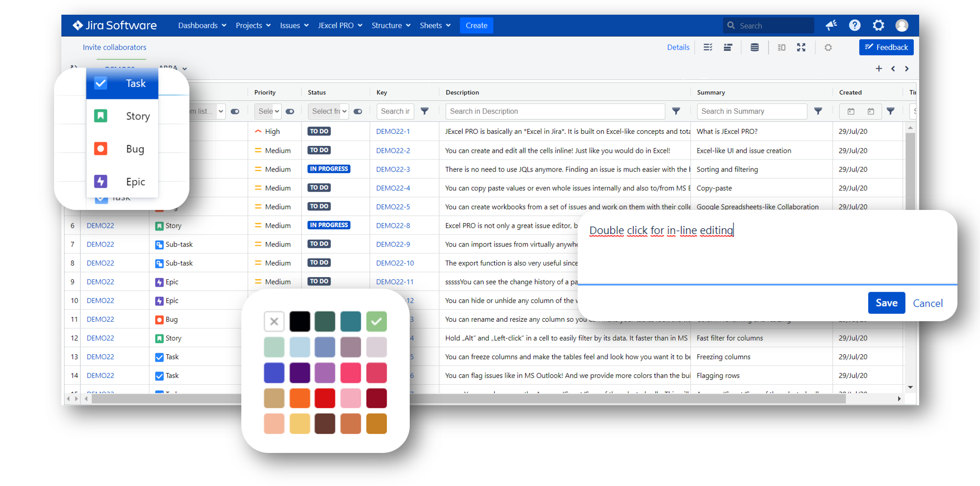Open the Status 'Select from' dropdown

click(328, 111)
